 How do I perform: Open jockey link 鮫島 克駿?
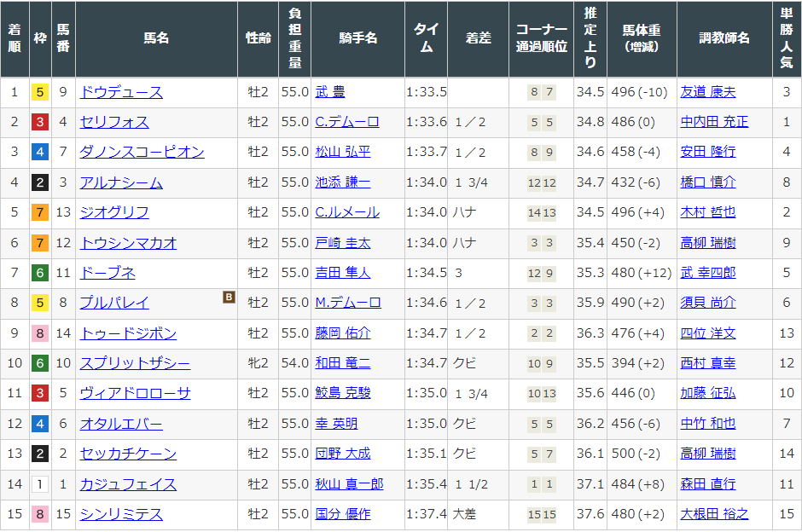343,393
